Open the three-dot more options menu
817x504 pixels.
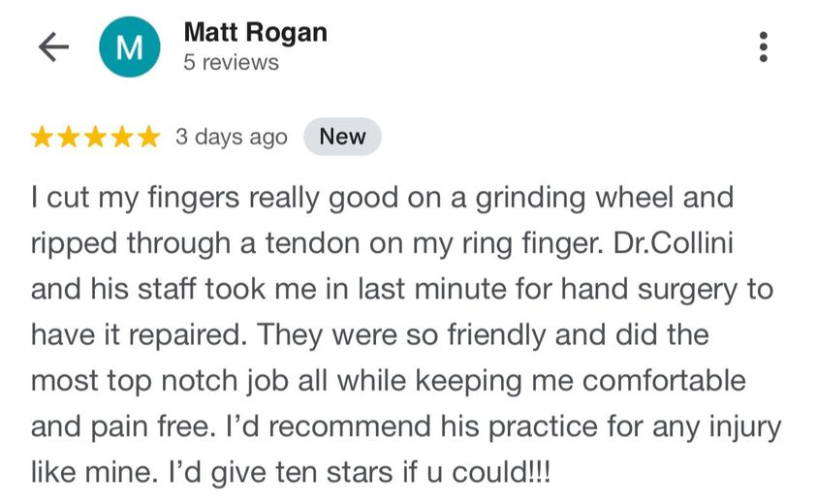tap(763, 47)
